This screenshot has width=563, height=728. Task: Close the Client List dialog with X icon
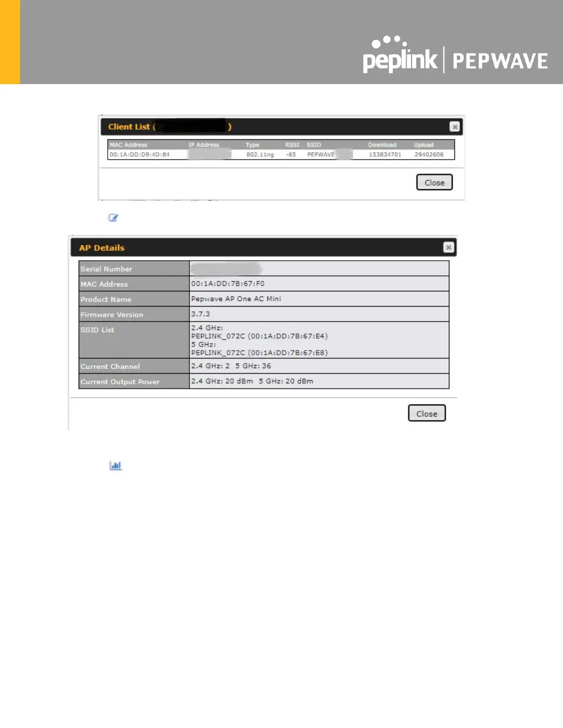pos(454,127)
